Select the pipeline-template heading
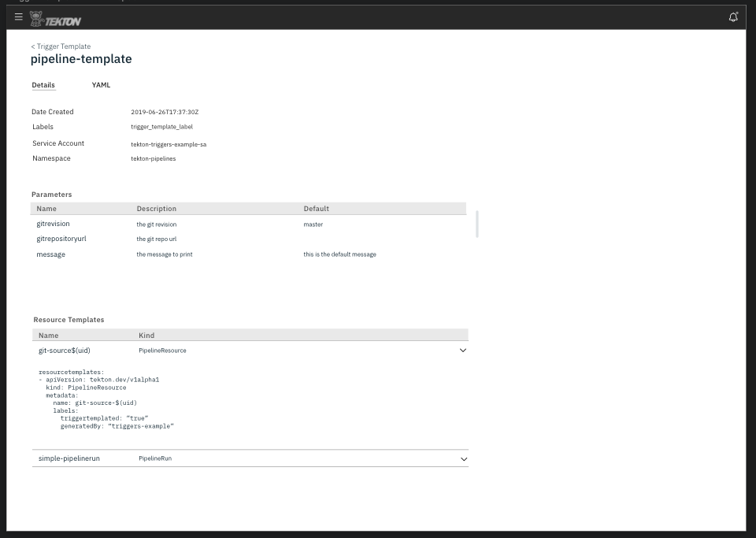Viewport: 756px width, 538px height. coord(81,59)
